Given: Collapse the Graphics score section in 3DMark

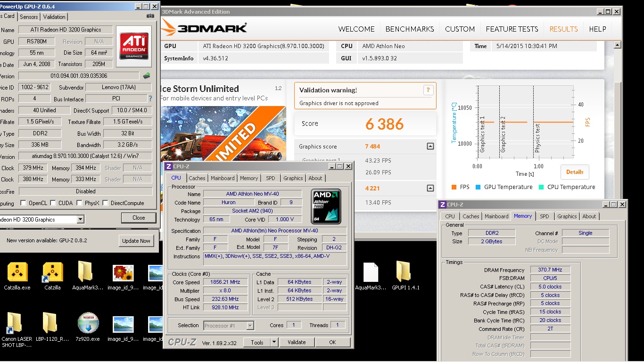Looking at the screenshot, I should pos(430,147).
